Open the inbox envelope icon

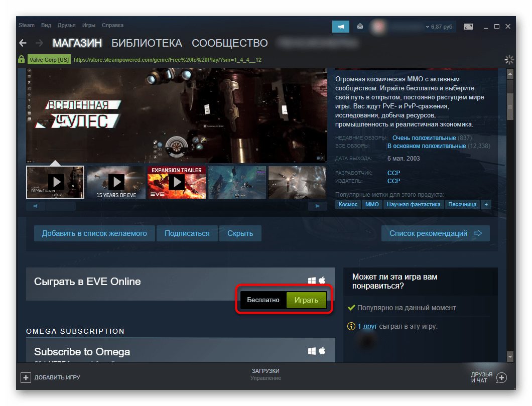[x=360, y=26]
